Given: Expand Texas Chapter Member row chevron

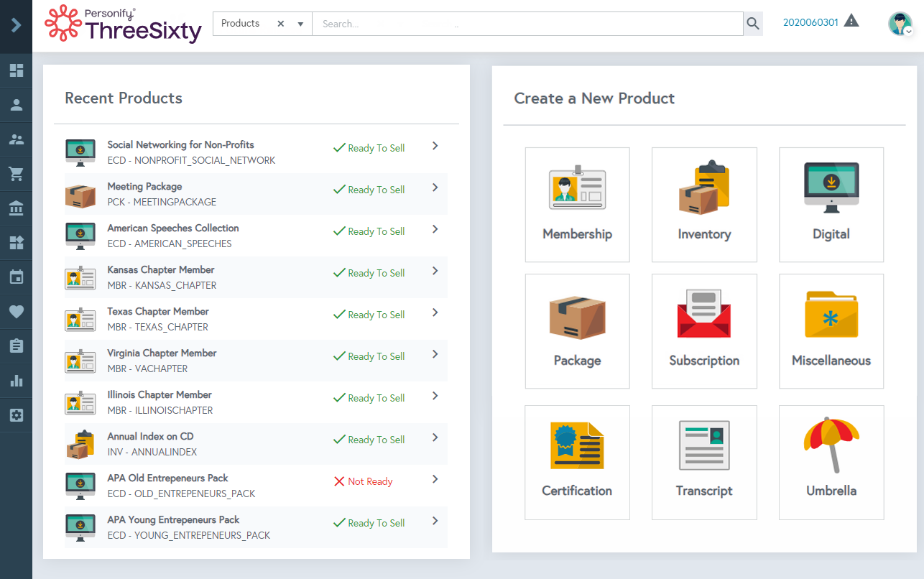Looking at the screenshot, I should 435,312.
